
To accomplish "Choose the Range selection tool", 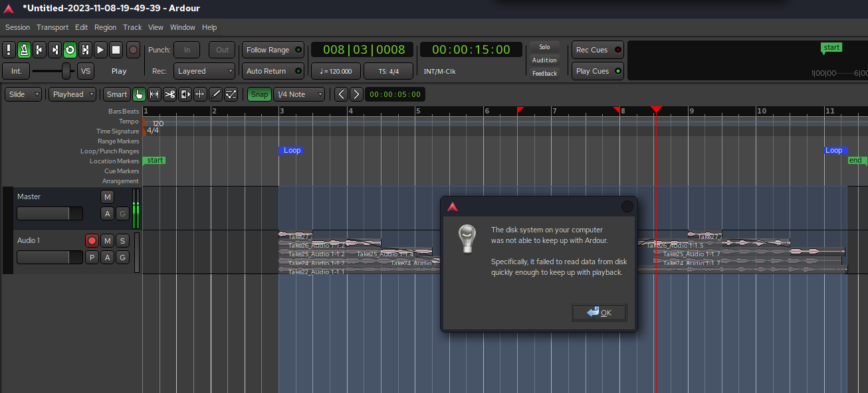I will point(154,94).
